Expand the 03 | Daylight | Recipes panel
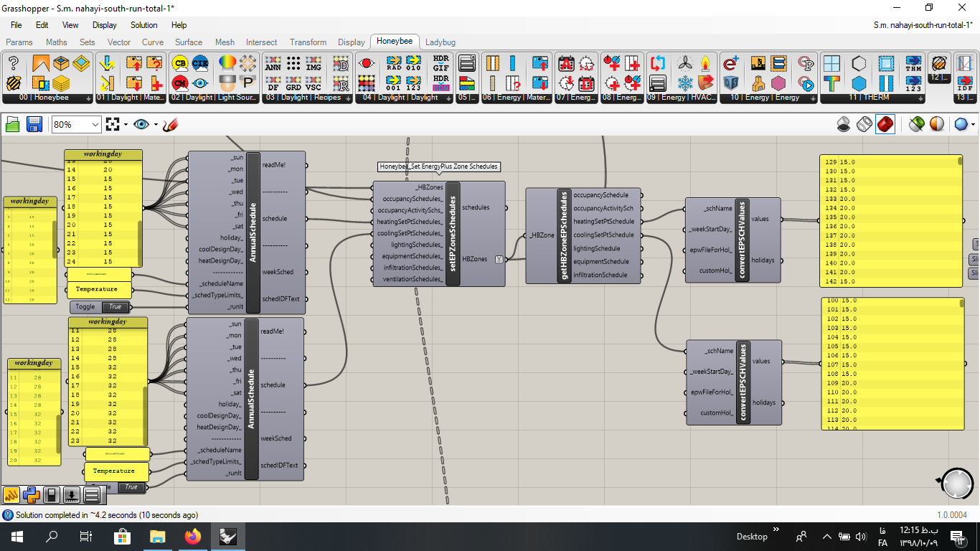The width and height of the screenshot is (980, 551). tap(348, 98)
